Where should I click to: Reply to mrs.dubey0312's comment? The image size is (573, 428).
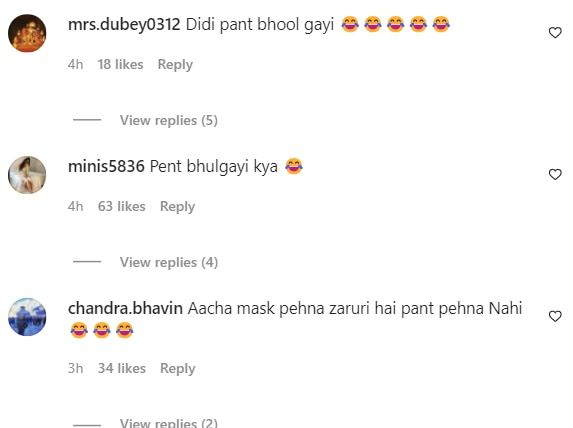pos(175,65)
